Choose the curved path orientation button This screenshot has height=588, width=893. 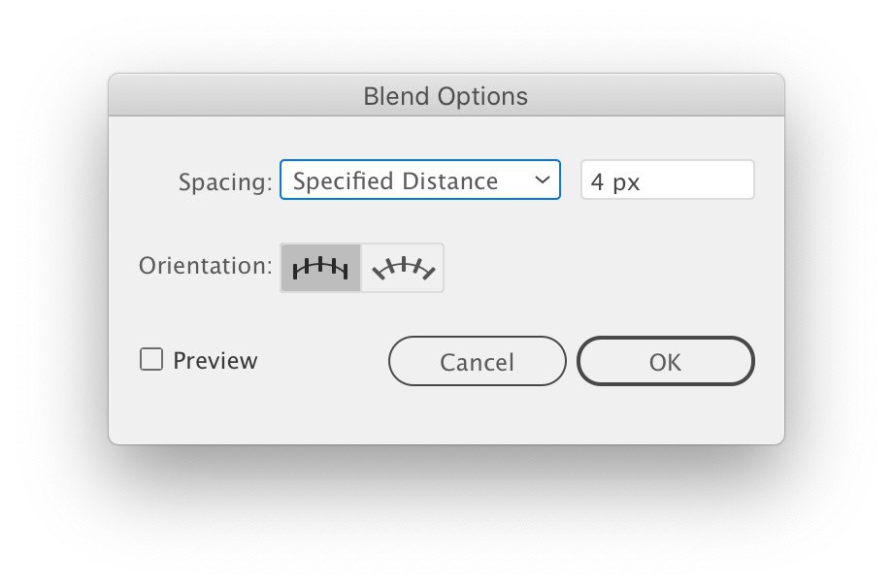pyautogui.click(x=403, y=268)
